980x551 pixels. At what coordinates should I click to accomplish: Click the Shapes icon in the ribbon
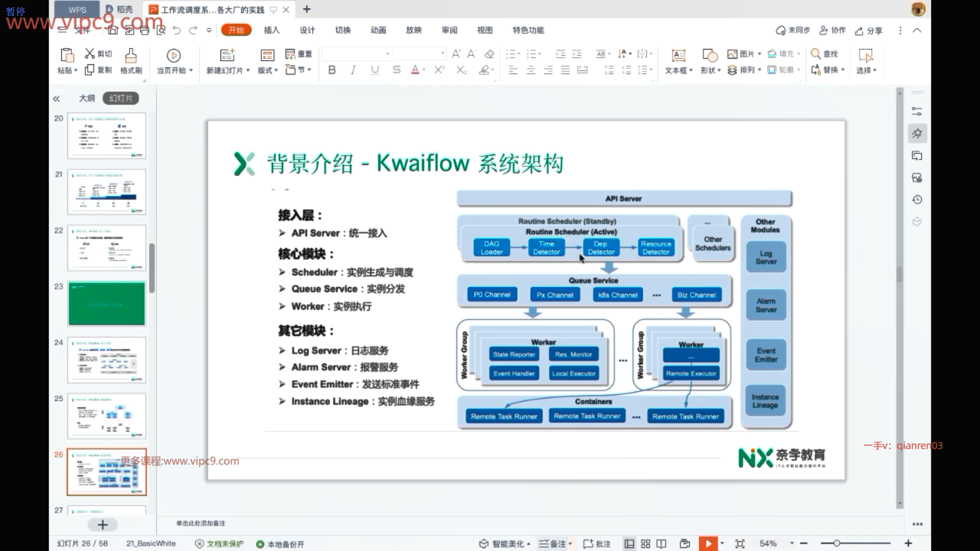pos(709,55)
